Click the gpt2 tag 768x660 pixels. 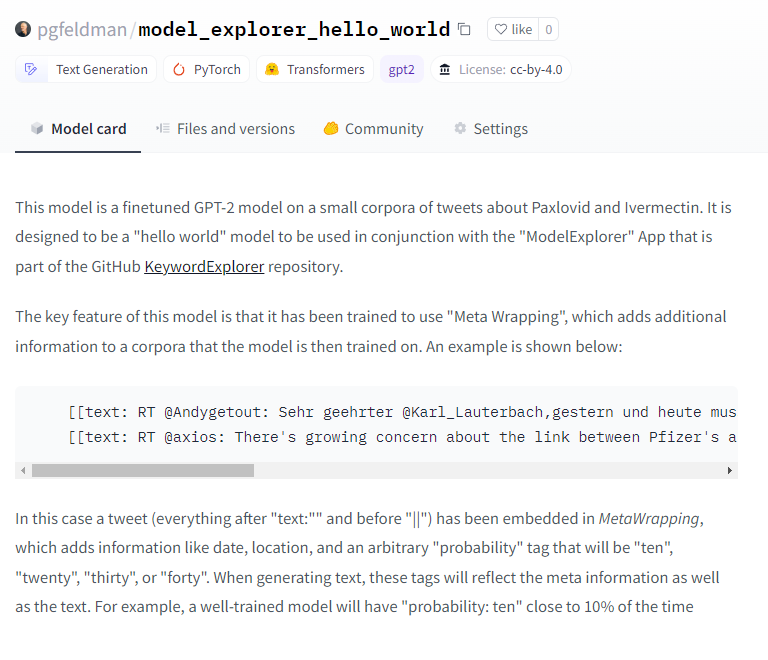click(402, 70)
